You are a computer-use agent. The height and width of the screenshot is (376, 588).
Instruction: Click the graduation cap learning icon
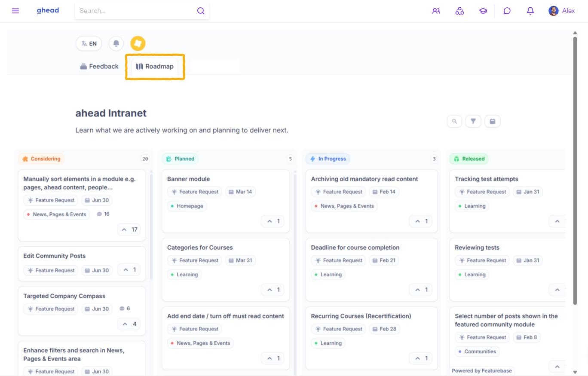point(483,11)
